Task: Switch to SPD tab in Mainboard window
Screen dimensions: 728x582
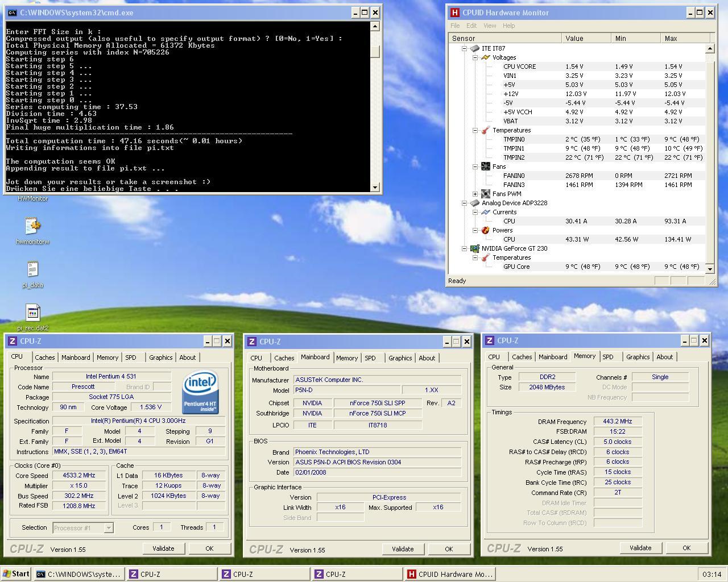Action: point(370,358)
